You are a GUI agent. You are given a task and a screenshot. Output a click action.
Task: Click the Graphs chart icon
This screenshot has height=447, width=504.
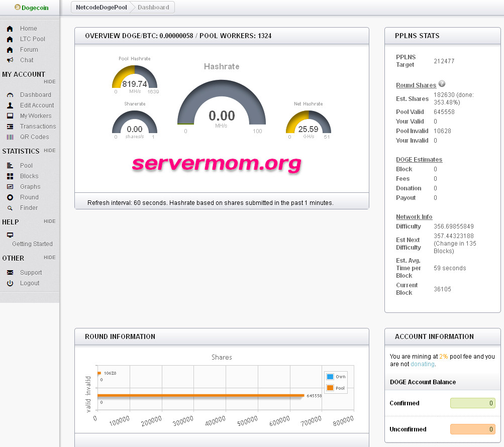[10, 187]
